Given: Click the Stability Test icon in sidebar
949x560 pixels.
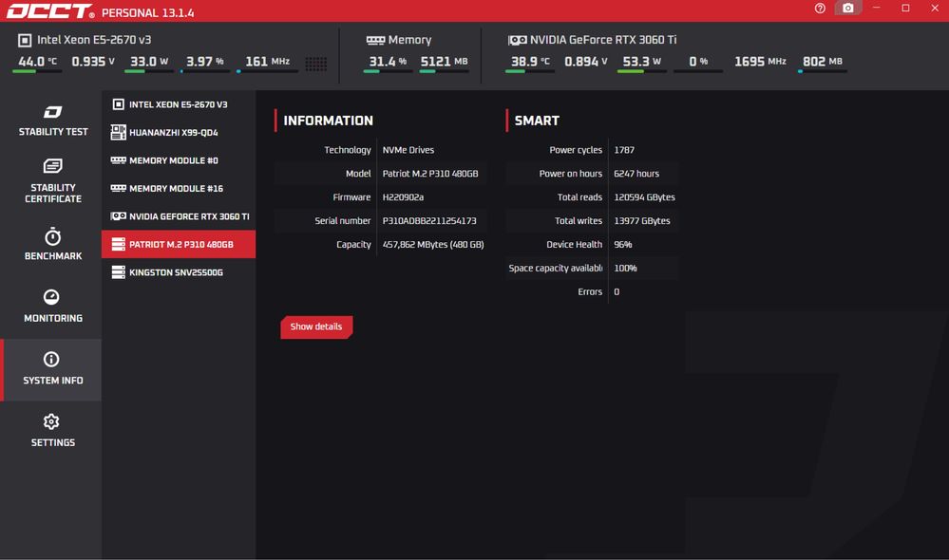Looking at the screenshot, I should tap(52, 112).
